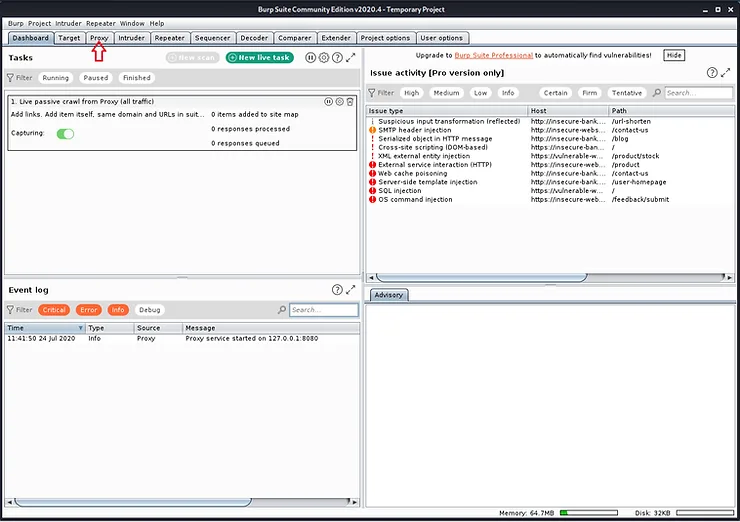Toggle the Tentative confidence filter

[x=627, y=93]
